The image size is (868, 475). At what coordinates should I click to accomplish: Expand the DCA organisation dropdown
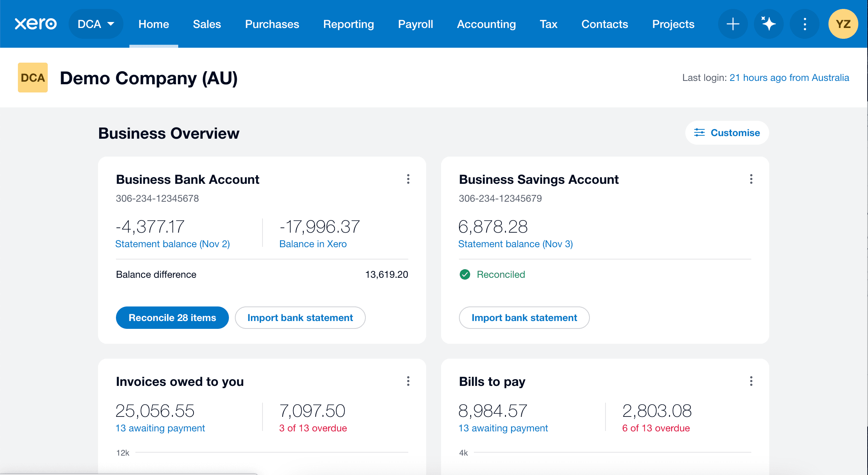point(96,24)
